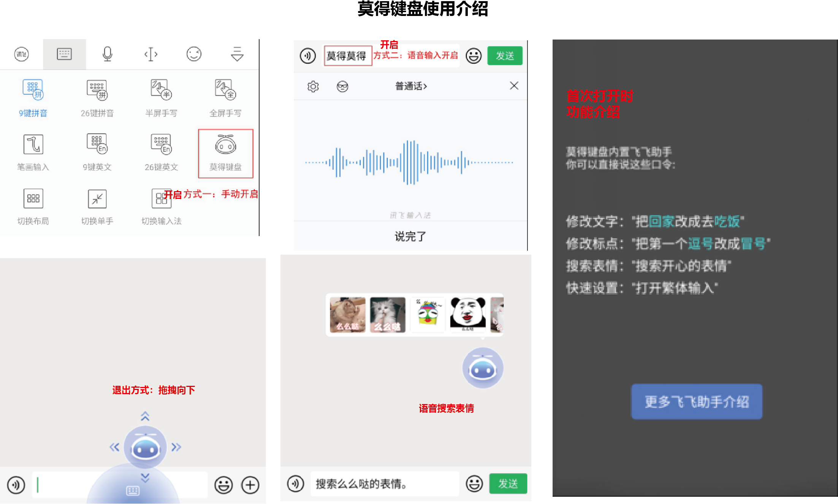Tap the 讯飞输入法 label in voice panel
The image size is (838, 504).
[x=410, y=216]
